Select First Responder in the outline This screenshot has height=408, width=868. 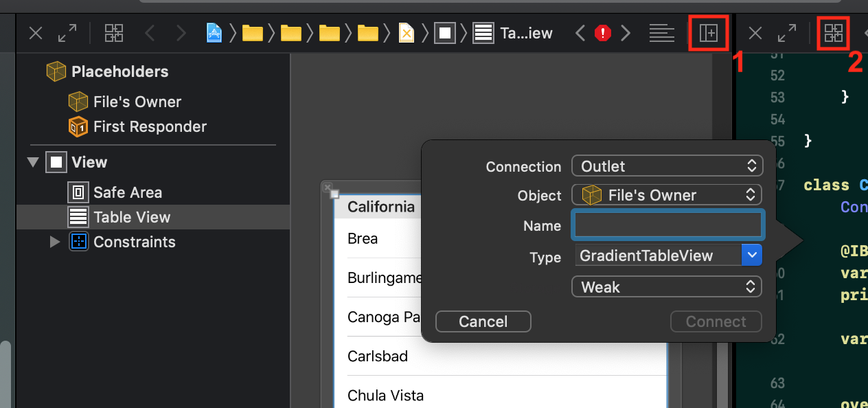pos(150,126)
